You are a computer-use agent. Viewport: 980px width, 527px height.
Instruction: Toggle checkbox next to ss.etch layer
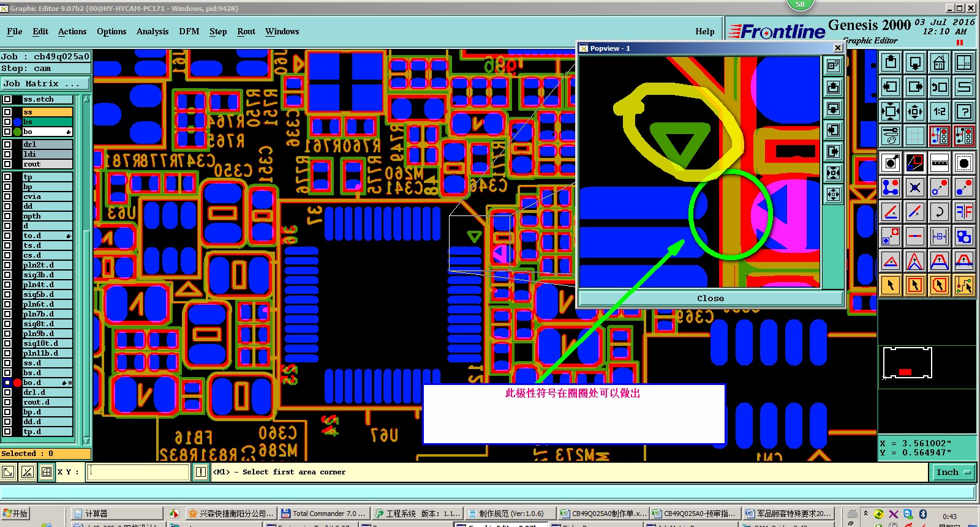[x=7, y=99]
